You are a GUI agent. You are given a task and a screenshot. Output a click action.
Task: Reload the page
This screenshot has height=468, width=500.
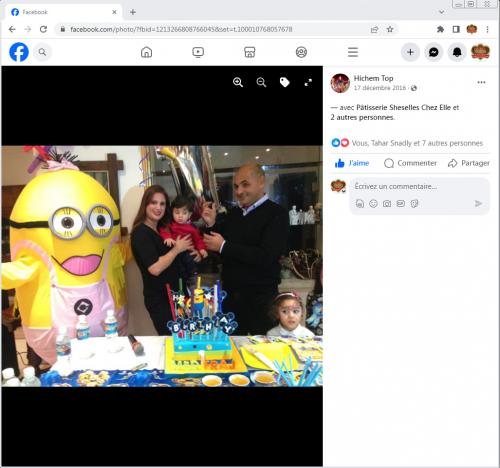tap(43, 29)
